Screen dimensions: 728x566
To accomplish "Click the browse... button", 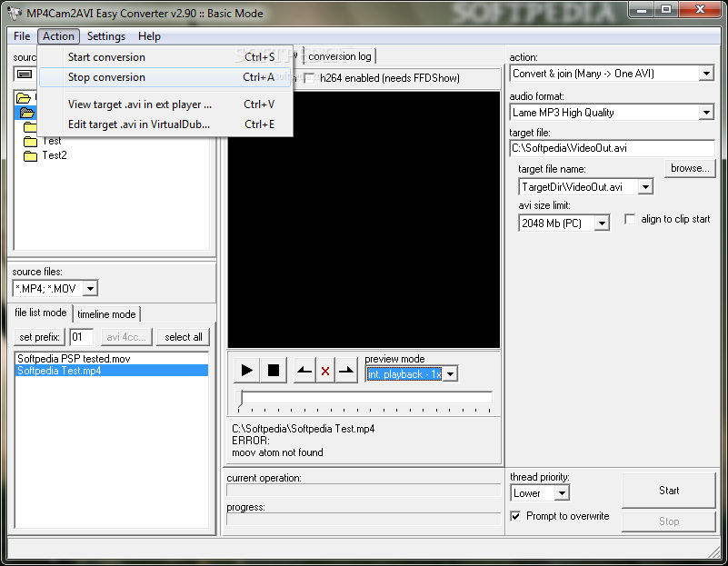I will (690, 168).
